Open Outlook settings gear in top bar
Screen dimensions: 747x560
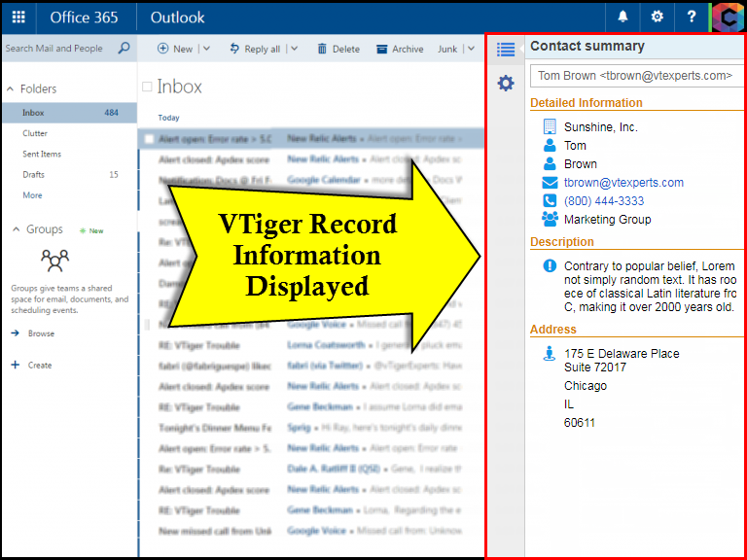(x=657, y=17)
